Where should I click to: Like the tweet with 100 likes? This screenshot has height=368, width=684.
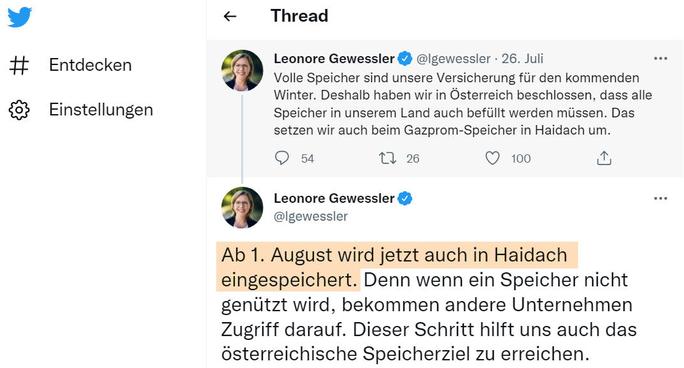click(492, 158)
